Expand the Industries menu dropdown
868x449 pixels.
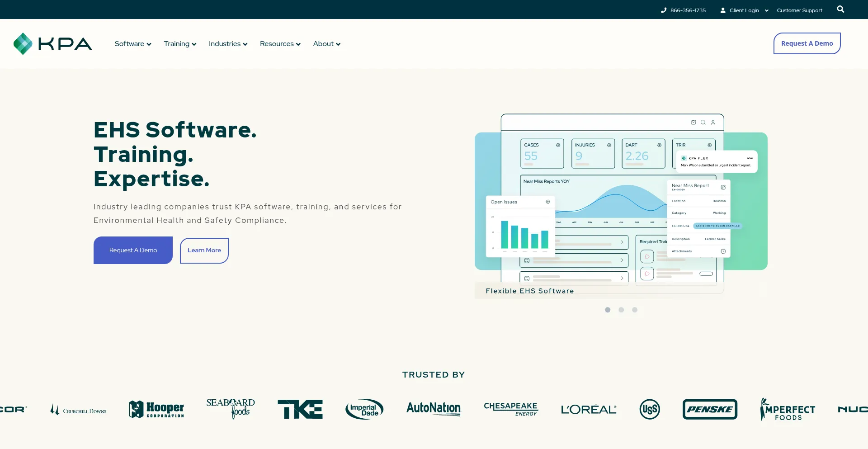tap(228, 44)
